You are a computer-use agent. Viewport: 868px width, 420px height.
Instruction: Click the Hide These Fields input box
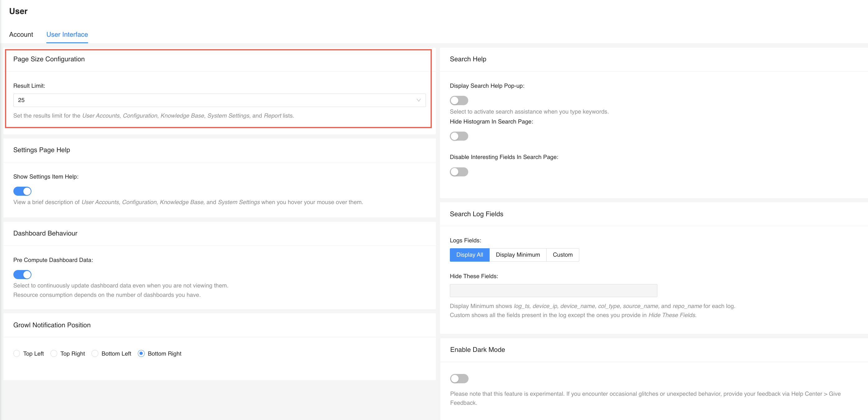(553, 290)
